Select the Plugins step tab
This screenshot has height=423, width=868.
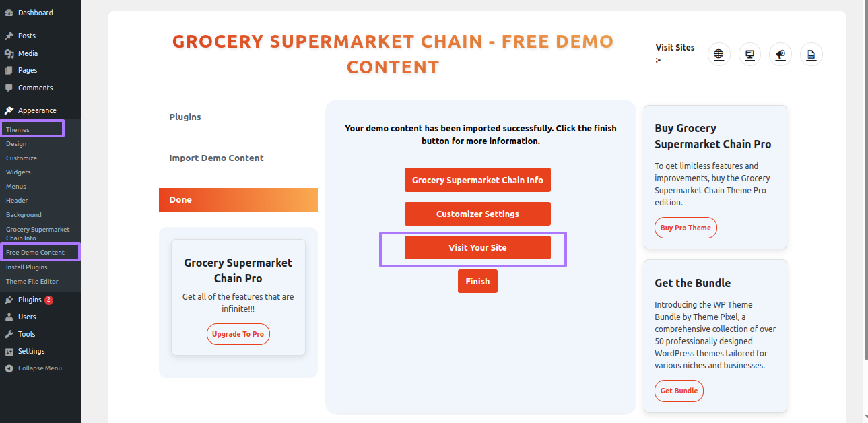[185, 117]
